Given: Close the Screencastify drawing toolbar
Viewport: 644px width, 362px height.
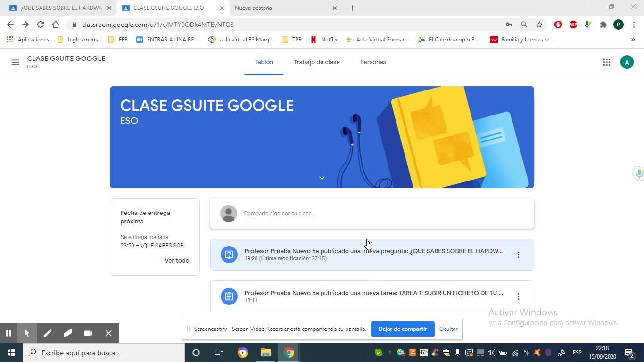Looking at the screenshot, I should pos(108,333).
